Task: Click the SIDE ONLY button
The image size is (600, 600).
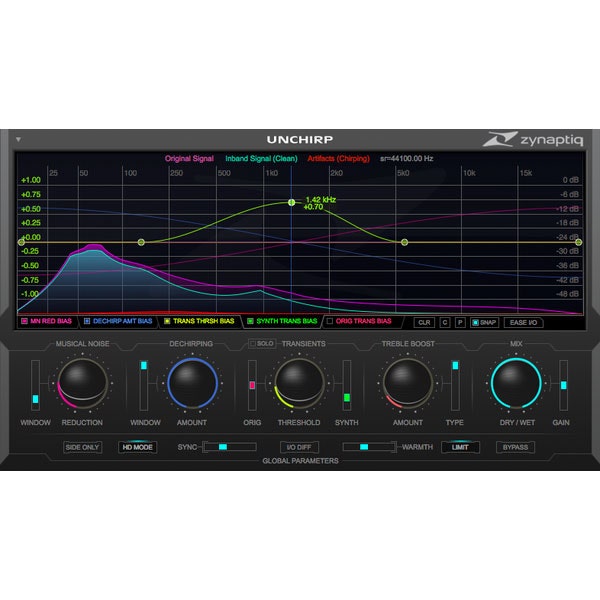Action: (83, 447)
